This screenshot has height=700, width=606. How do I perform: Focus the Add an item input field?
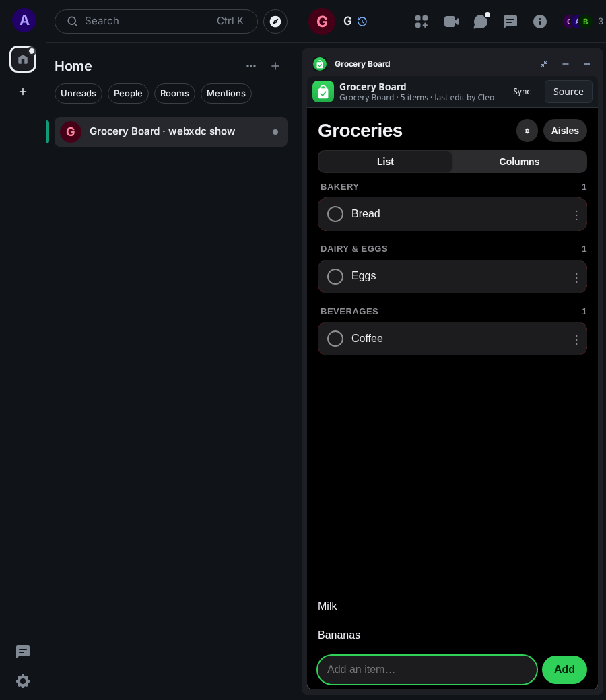427,669
